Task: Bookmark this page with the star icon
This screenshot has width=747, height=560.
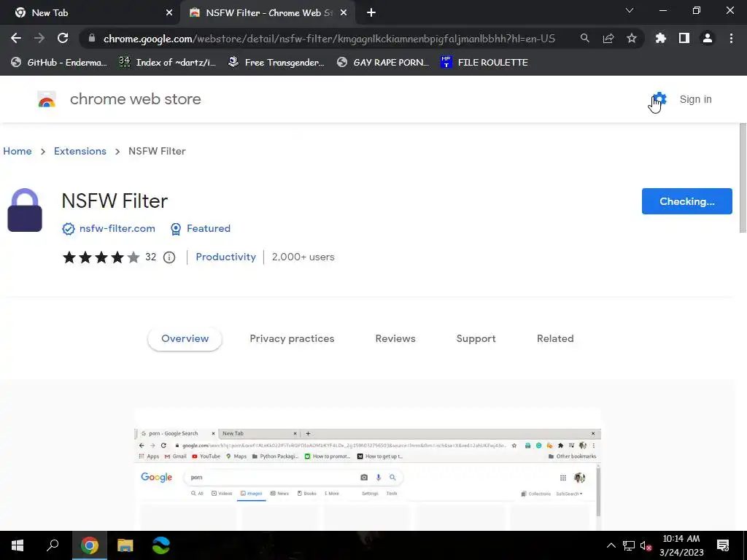Action: tap(631, 38)
